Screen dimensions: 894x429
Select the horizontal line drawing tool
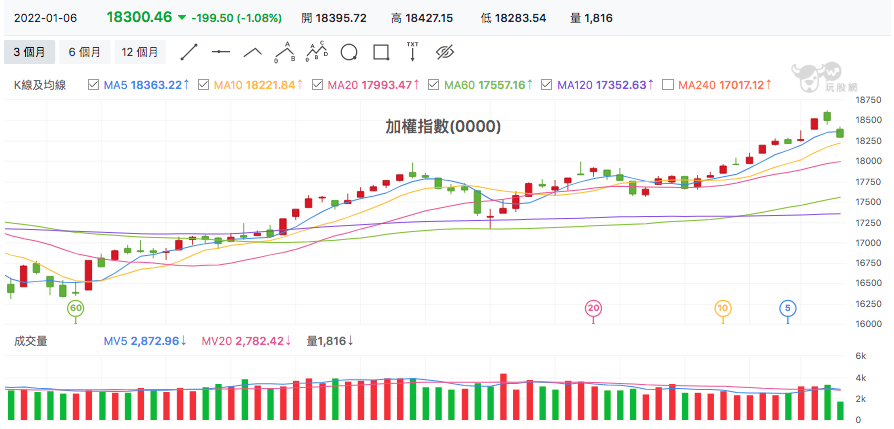click(x=221, y=52)
